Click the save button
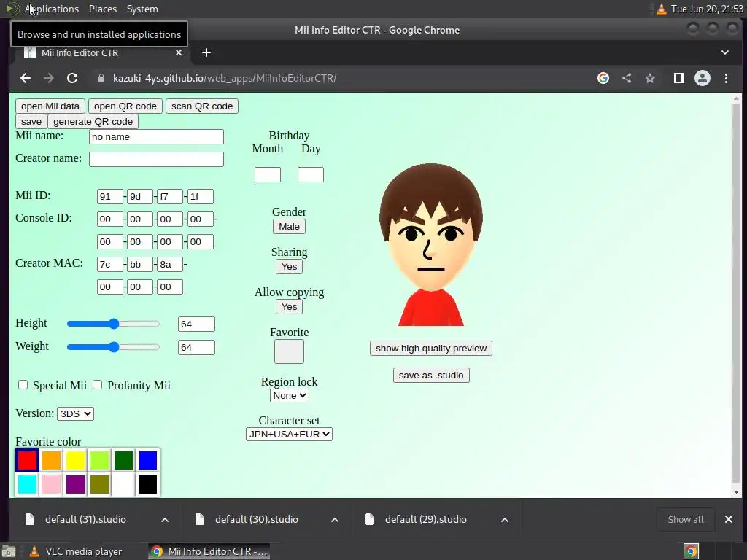The image size is (747, 560). click(31, 122)
